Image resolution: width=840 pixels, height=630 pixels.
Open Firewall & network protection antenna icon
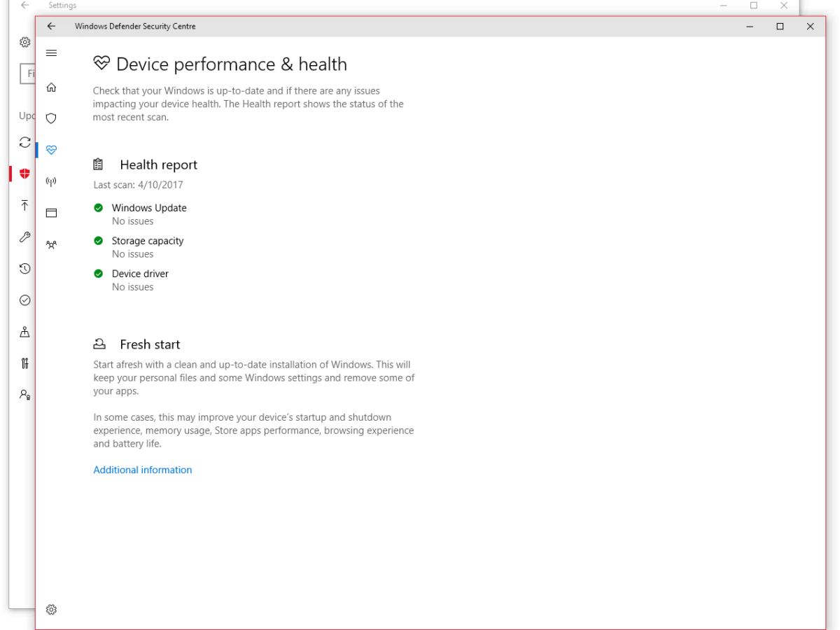[x=51, y=181]
